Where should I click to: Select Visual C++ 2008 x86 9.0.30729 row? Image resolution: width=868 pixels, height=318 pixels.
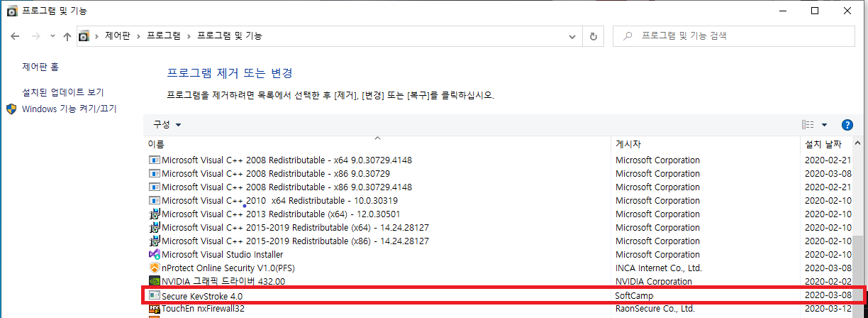(499, 173)
